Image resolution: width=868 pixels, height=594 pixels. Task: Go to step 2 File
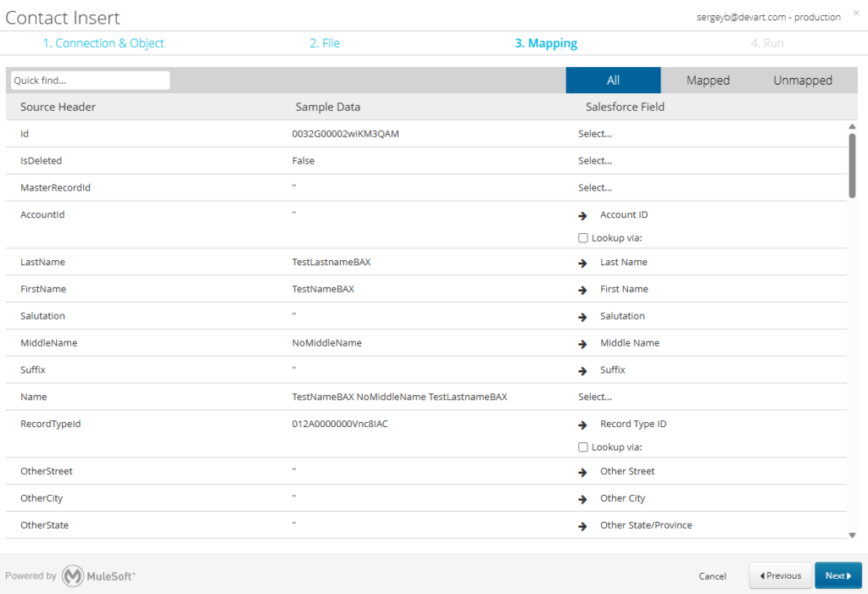[325, 43]
